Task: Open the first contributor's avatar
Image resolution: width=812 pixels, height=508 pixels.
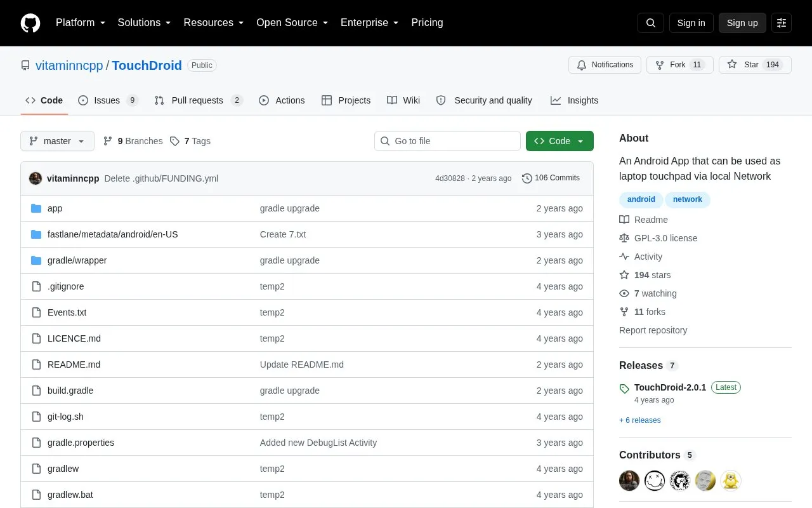Action: click(629, 481)
